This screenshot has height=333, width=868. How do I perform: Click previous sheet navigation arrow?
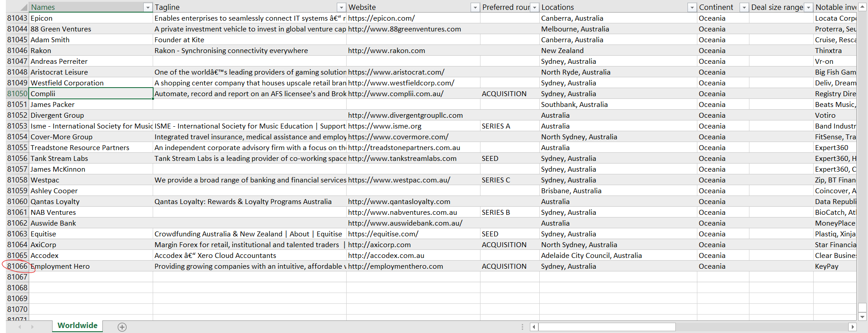click(x=20, y=327)
